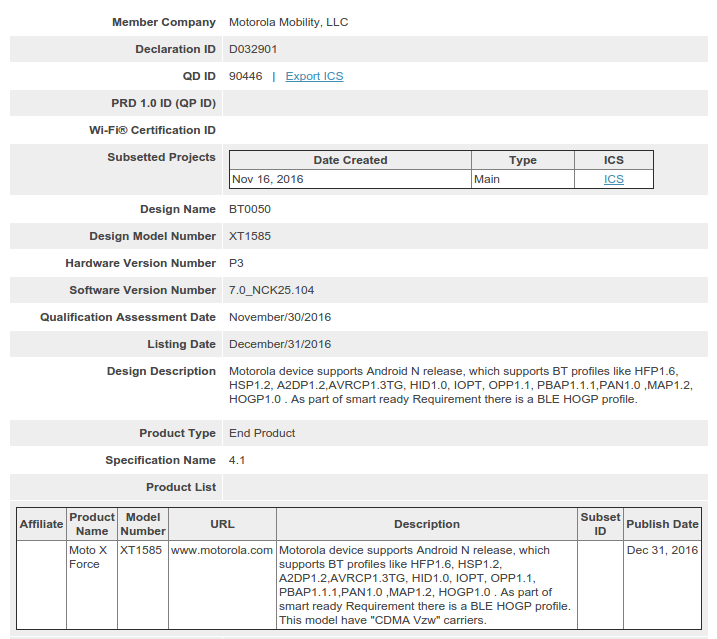Click the Specification Name label
717x639 pixels.
point(161,460)
